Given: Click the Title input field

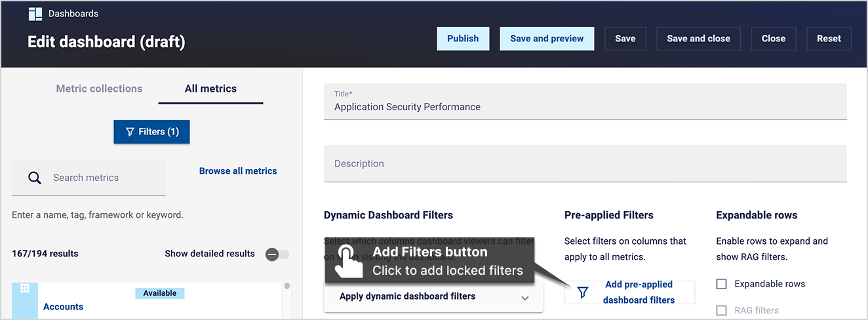Looking at the screenshot, I should 585,102.
